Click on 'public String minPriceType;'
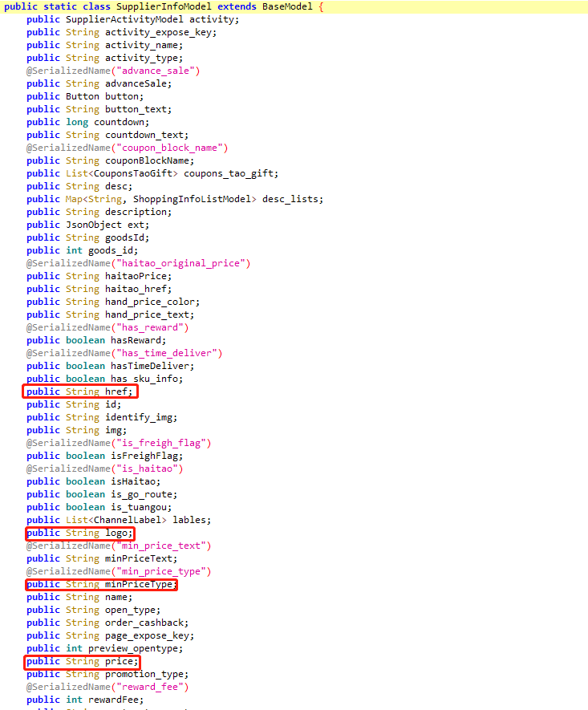588x710 pixels. [x=102, y=585]
